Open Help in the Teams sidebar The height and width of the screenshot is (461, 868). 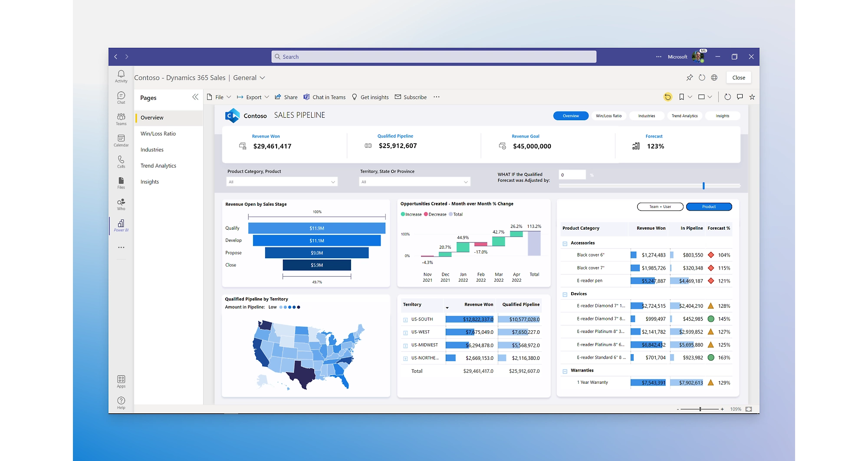121,403
